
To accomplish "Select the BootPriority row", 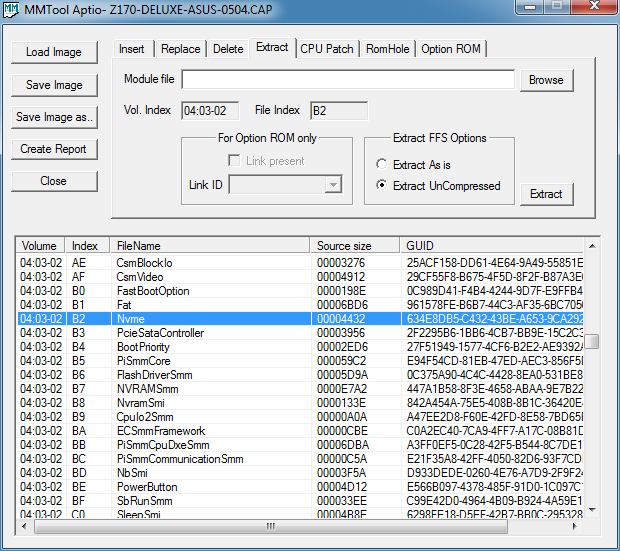I will click(301, 347).
